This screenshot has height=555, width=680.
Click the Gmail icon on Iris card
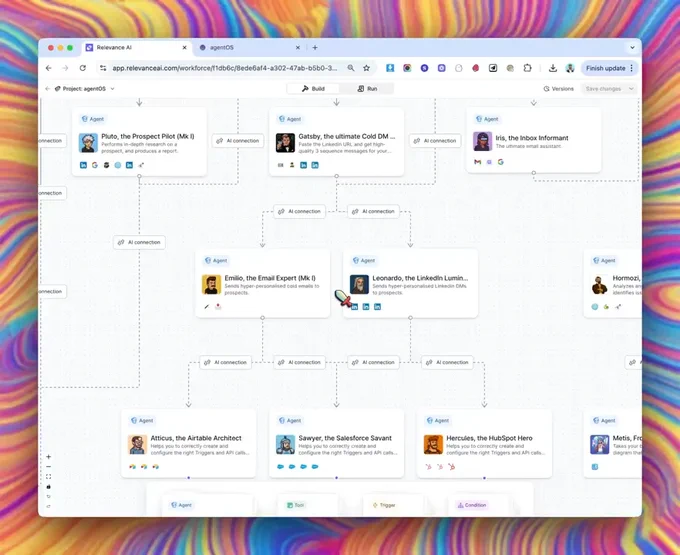[x=477, y=162]
